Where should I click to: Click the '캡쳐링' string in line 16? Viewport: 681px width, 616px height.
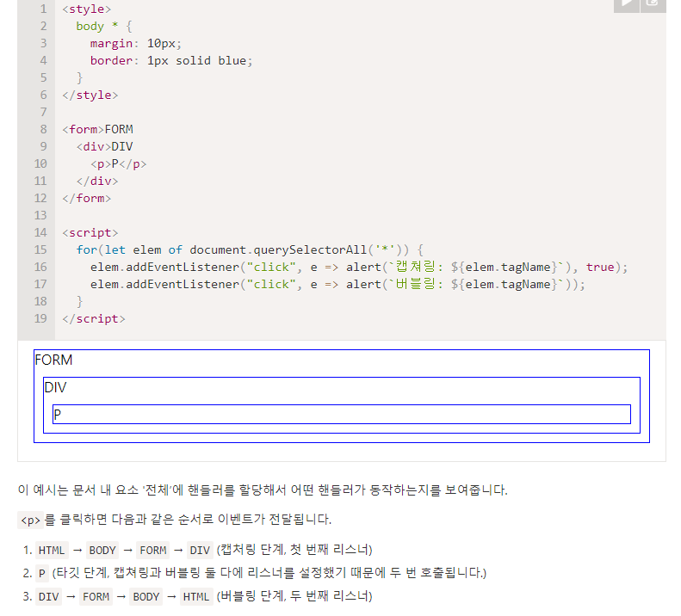[x=416, y=267]
